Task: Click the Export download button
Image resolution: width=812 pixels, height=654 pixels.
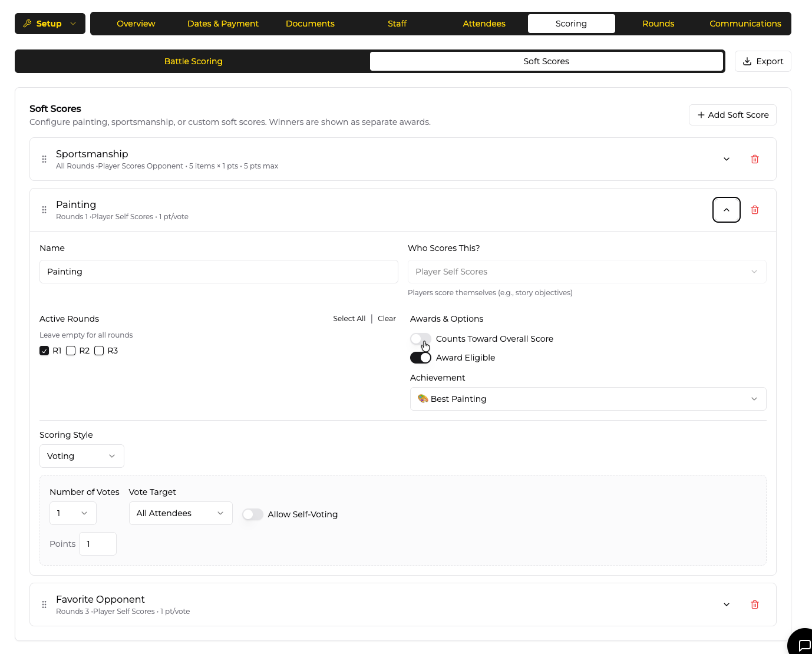Action: click(763, 61)
